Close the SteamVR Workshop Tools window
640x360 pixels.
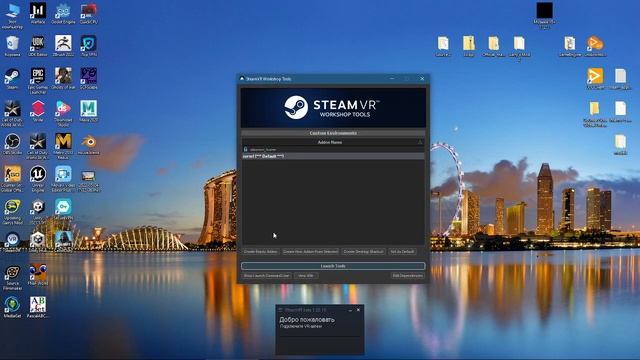[422, 78]
